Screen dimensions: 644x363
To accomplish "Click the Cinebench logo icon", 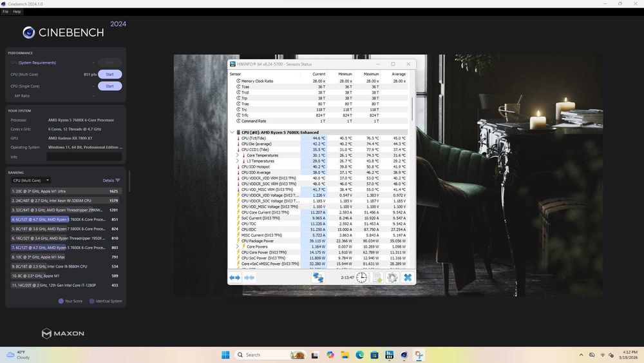I will (29, 32).
